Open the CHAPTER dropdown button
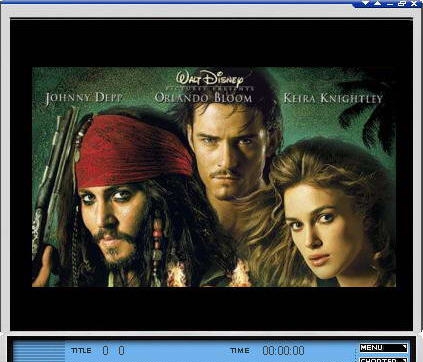The width and height of the screenshot is (423, 362). [x=383, y=360]
